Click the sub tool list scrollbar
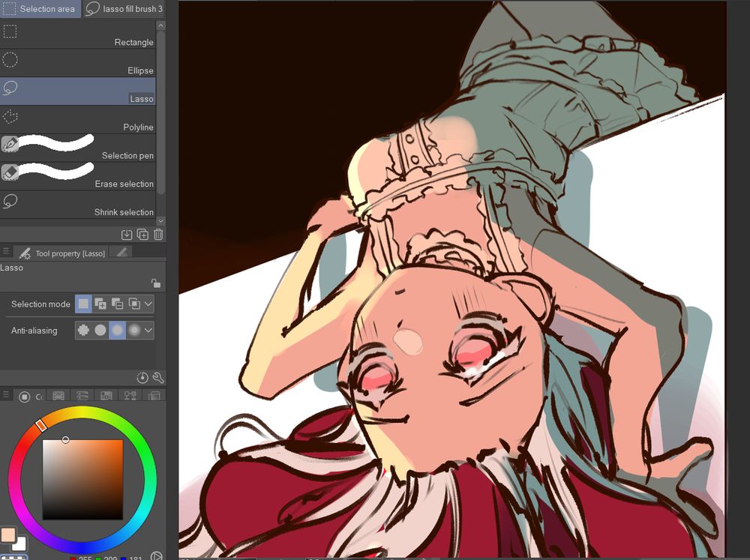 pos(160,112)
